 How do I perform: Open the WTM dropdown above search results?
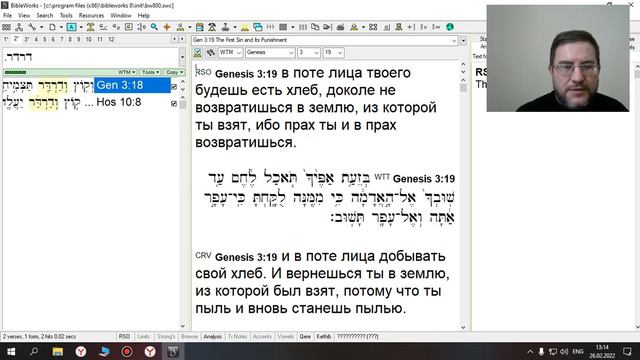(127, 72)
